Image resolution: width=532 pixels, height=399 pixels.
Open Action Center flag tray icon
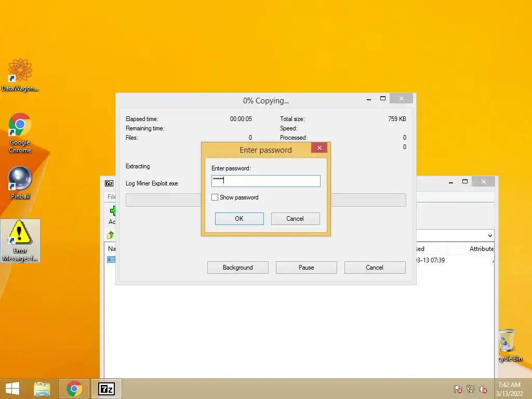[458, 389]
